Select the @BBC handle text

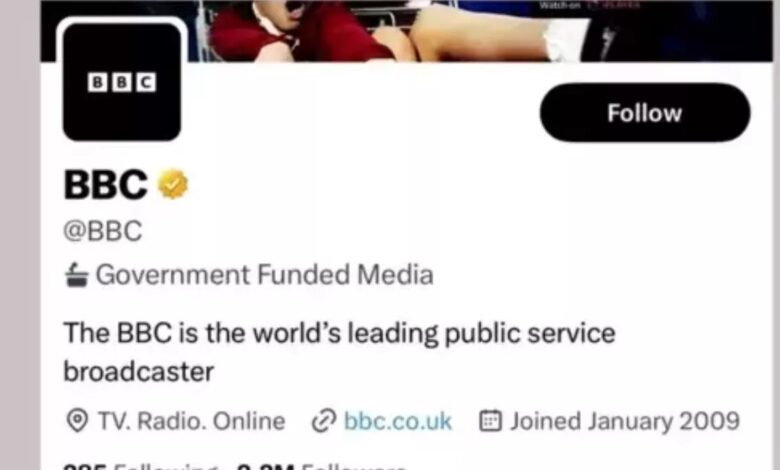click(103, 231)
